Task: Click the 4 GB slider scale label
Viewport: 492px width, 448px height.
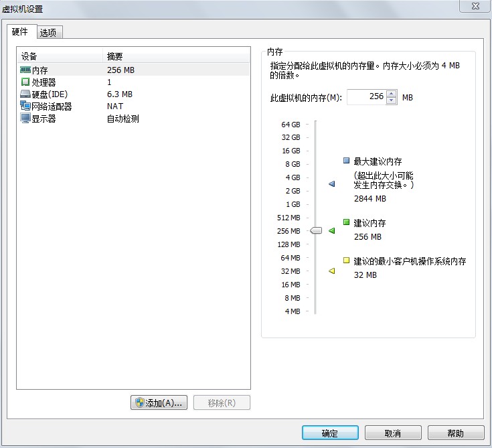Action: coord(293,177)
